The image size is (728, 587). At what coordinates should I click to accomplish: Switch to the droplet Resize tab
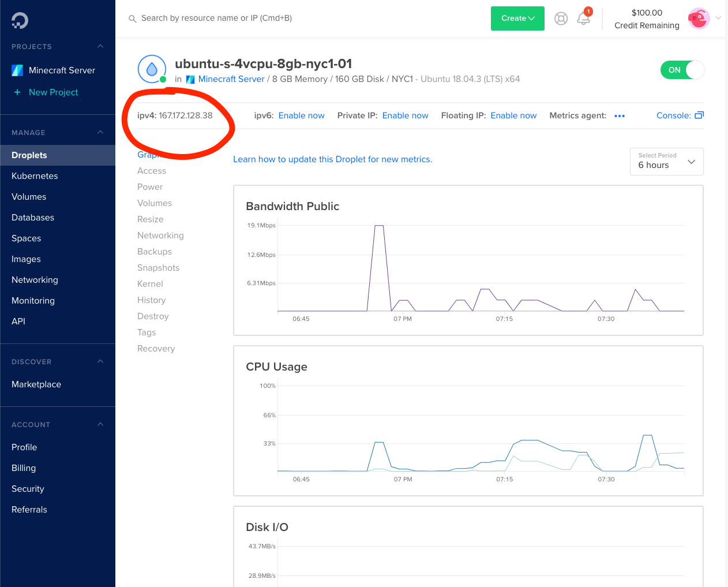[151, 219]
